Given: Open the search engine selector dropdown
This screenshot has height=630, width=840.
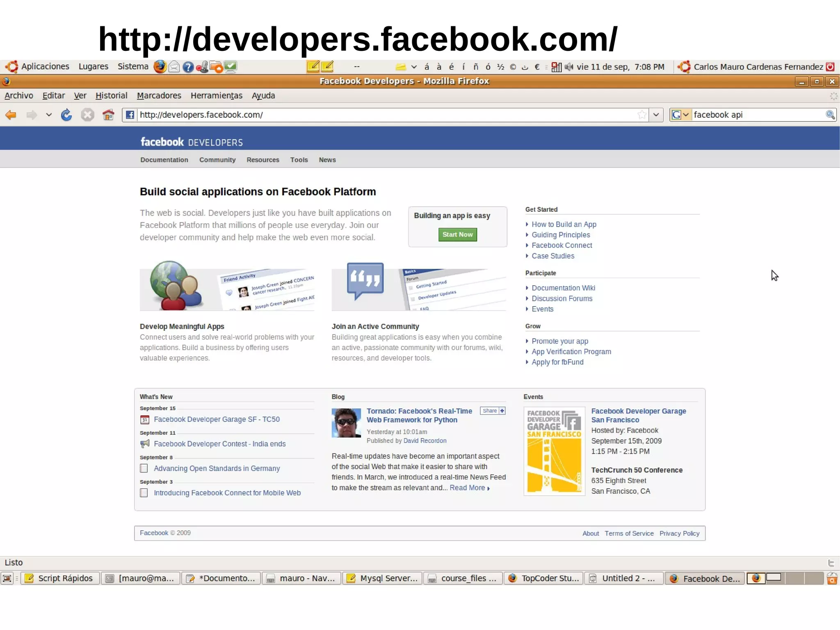Looking at the screenshot, I should [681, 115].
